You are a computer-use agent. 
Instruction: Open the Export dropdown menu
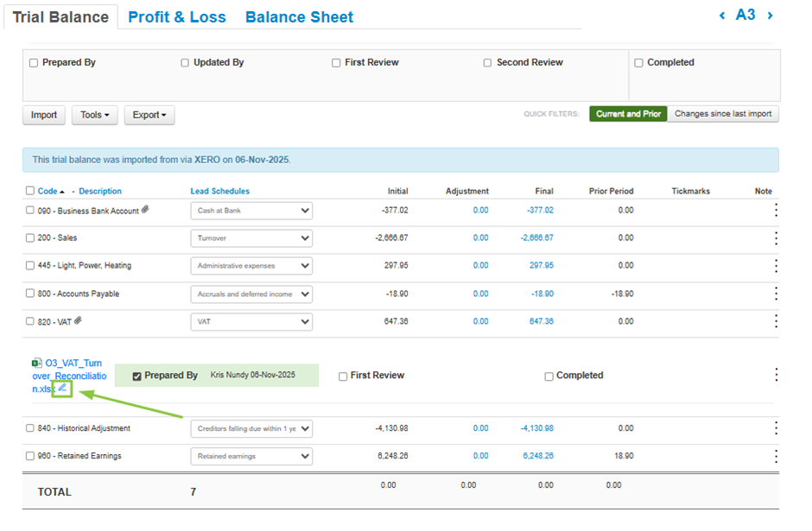(149, 115)
